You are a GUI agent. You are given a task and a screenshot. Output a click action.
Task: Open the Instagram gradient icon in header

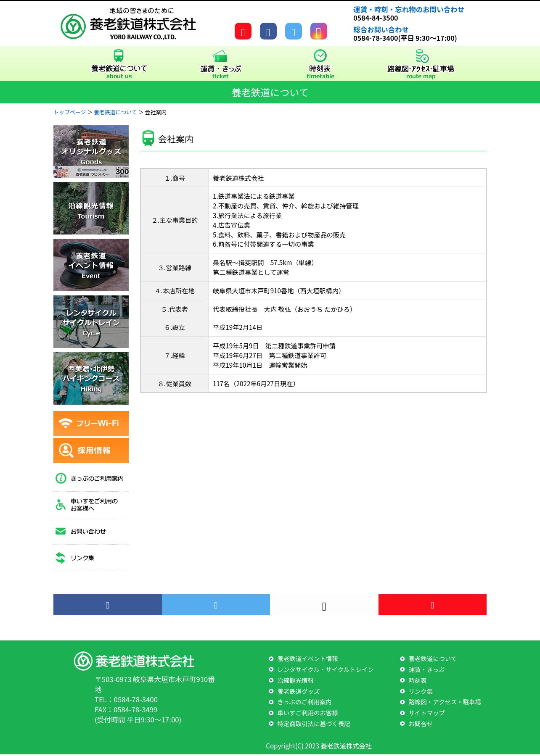(x=319, y=32)
